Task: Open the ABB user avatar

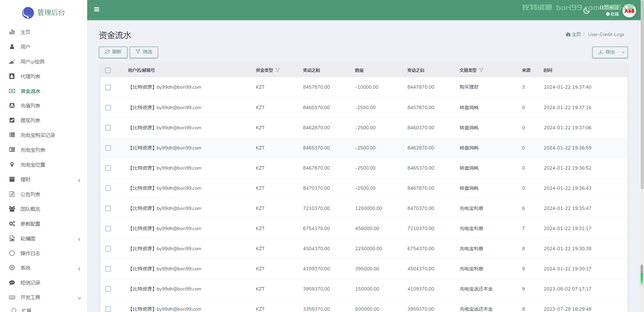Action: (629, 11)
